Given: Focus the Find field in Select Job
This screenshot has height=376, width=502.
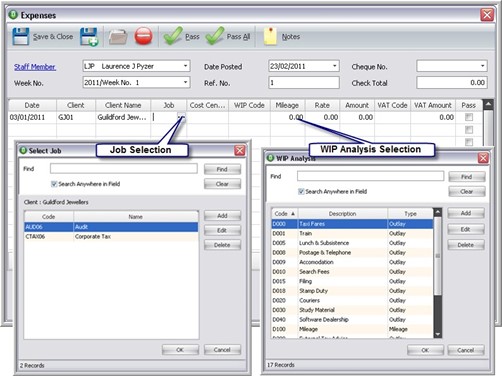Looking at the screenshot, I should coord(124,169).
